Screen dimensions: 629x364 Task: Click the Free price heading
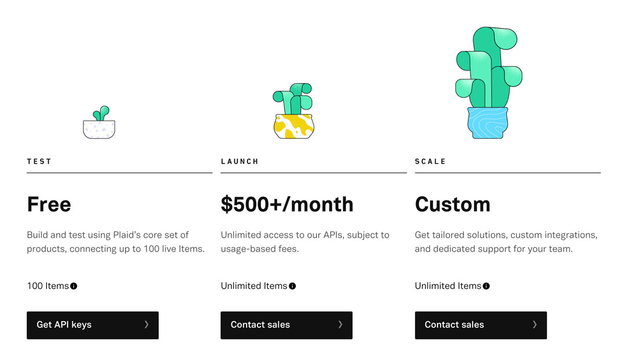49,204
